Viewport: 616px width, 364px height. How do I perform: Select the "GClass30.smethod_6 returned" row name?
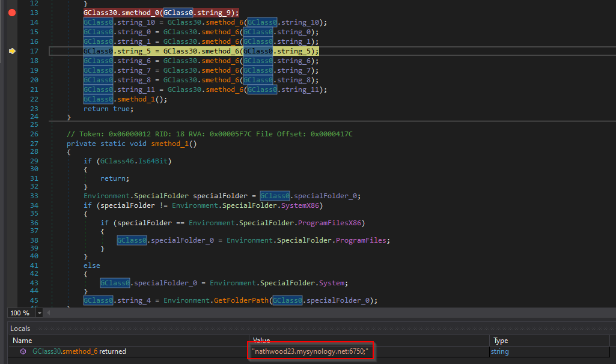tap(79, 351)
